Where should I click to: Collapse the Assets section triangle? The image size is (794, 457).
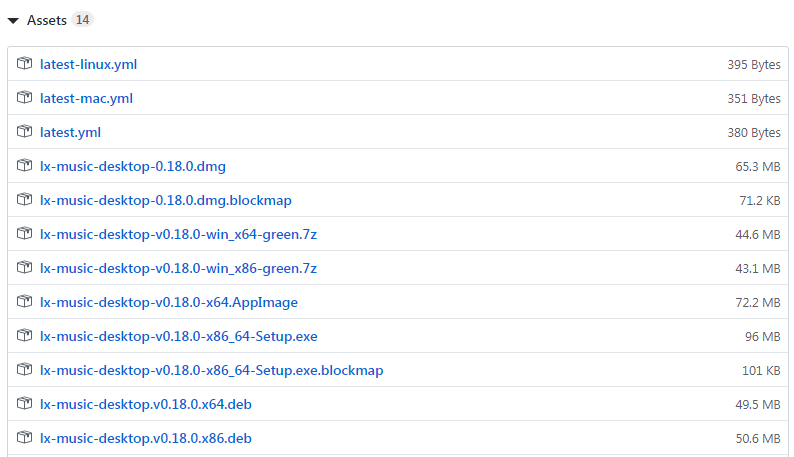(x=13, y=21)
